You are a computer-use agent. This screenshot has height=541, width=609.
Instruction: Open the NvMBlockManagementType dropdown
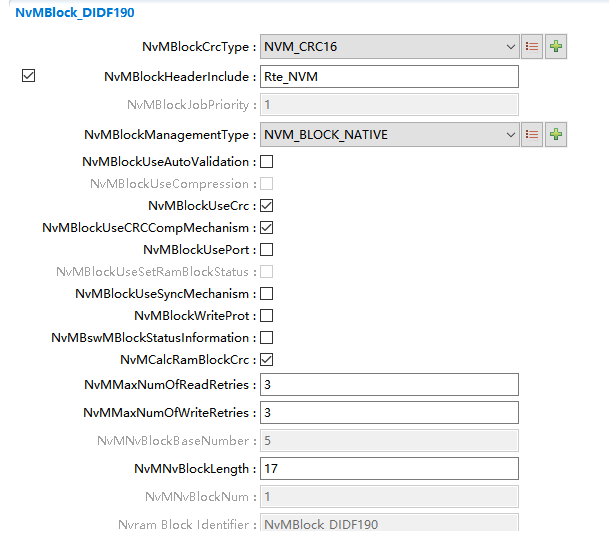click(x=510, y=134)
